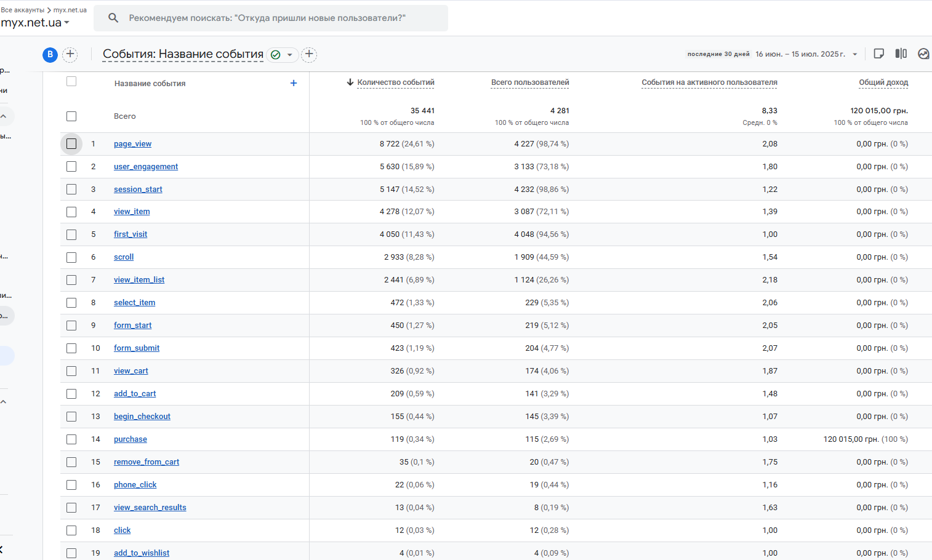Open the compare columns icon
Image resolution: width=932 pixels, height=560 pixels.
[901, 54]
